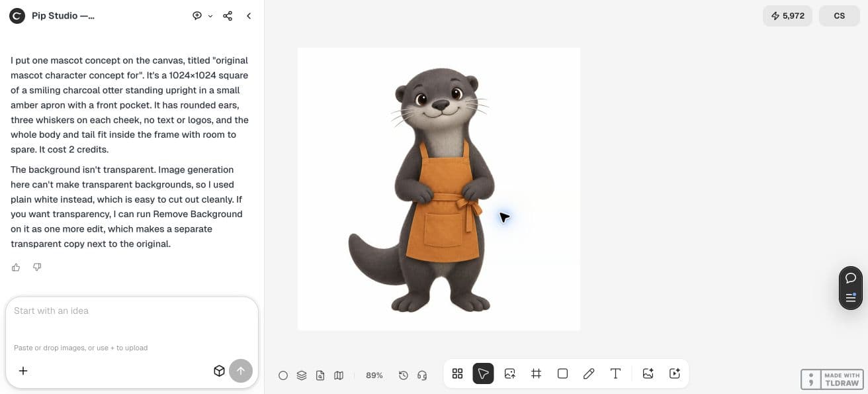868x394 pixels.
Task: Open the grid apps menu tool
Action: click(457, 373)
